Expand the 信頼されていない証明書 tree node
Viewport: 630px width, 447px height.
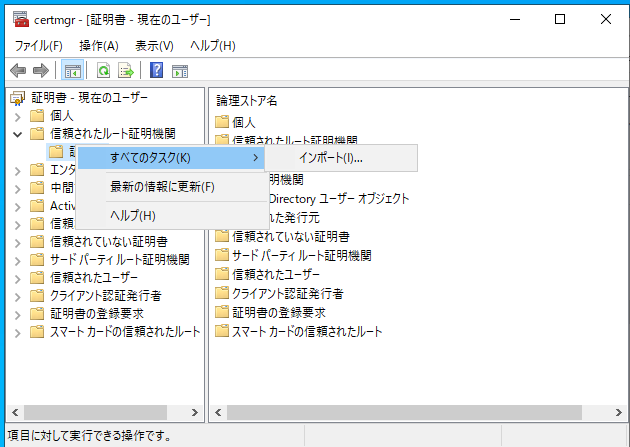[18, 243]
